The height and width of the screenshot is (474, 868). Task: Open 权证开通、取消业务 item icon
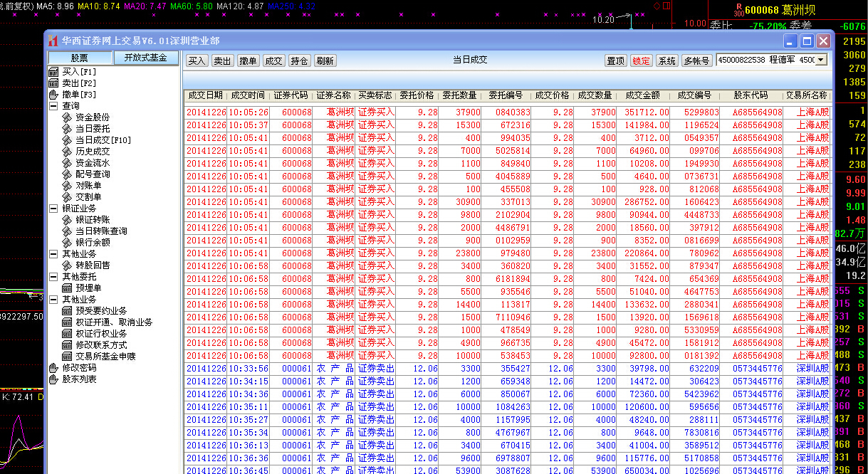click(x=67, y=322)
